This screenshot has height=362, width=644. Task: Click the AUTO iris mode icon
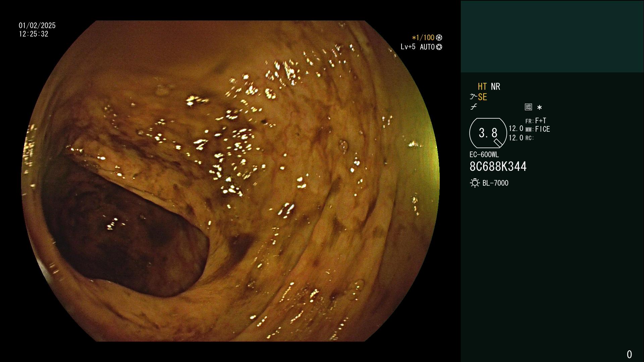pyautogui.click(x=439, y=47)
